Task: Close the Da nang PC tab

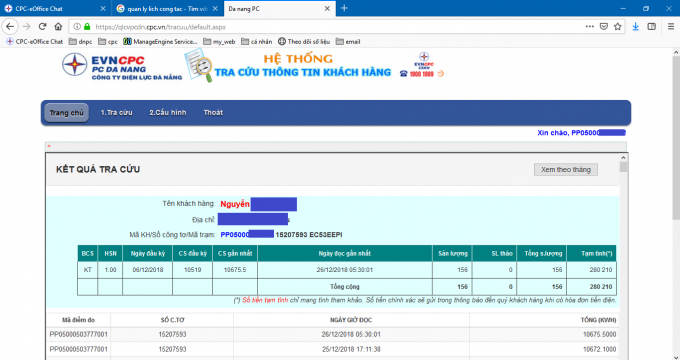Action: click(x=327, y=8)
